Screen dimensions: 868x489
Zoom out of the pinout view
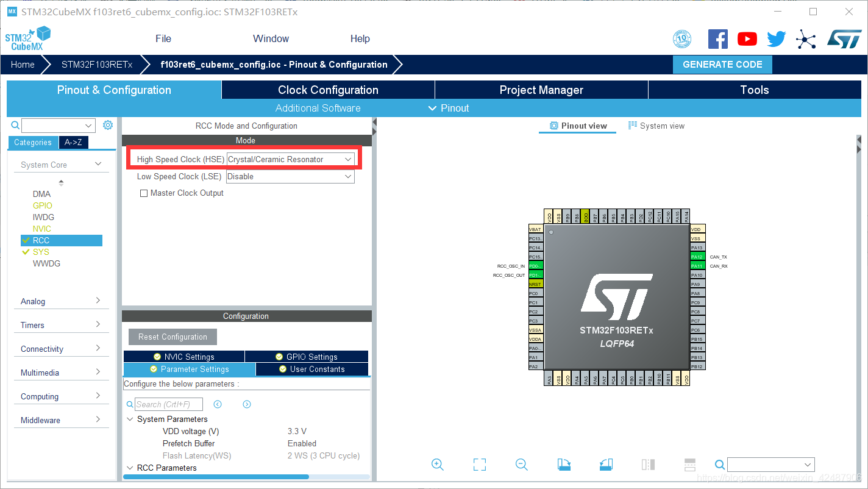click(521, 465)
